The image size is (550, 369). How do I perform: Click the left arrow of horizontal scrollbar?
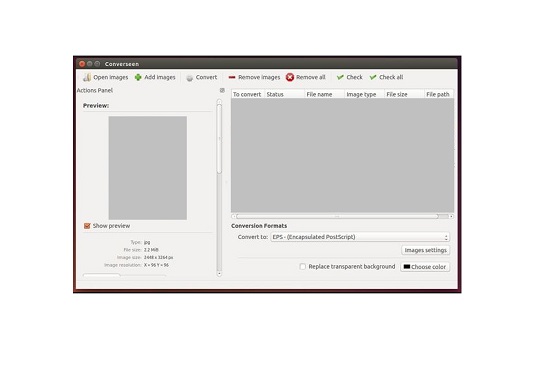[234, 216]
